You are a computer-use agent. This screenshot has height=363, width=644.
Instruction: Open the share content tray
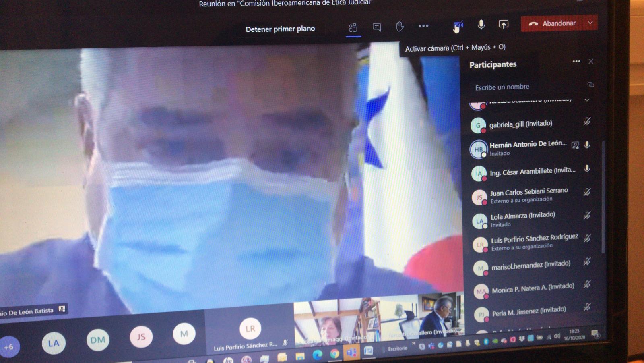pos(504,24)
